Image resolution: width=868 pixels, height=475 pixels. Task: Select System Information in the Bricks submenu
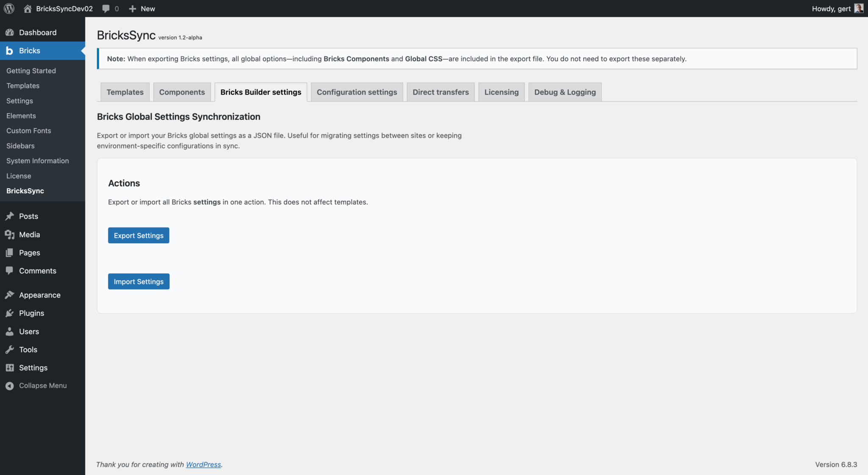click(x=37, y=161)
